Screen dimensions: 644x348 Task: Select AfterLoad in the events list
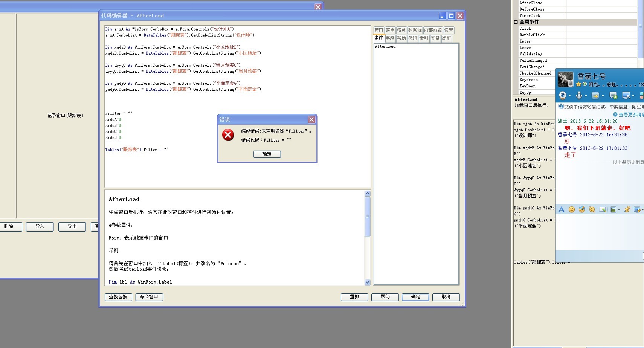point(385,47)
